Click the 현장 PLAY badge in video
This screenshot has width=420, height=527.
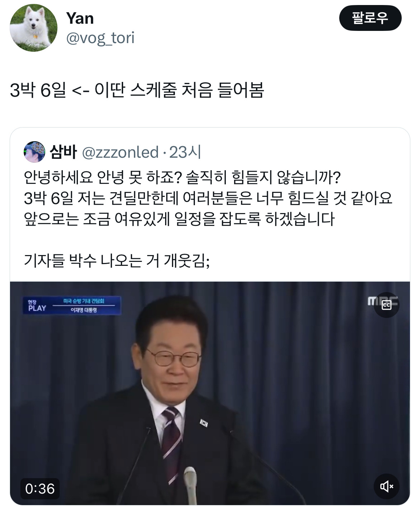[x=37, y=306]
